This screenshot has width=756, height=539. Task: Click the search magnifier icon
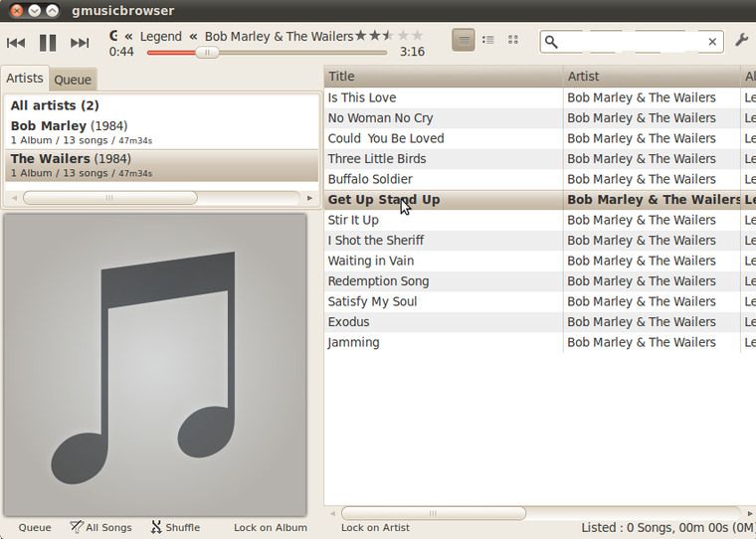pyautogui.click(x=551, y=42)
